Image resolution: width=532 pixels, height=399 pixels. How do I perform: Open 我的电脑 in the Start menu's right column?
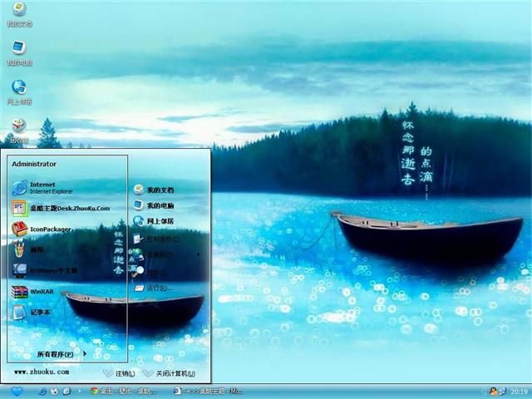pyautogui.click(x=153, y=205)
